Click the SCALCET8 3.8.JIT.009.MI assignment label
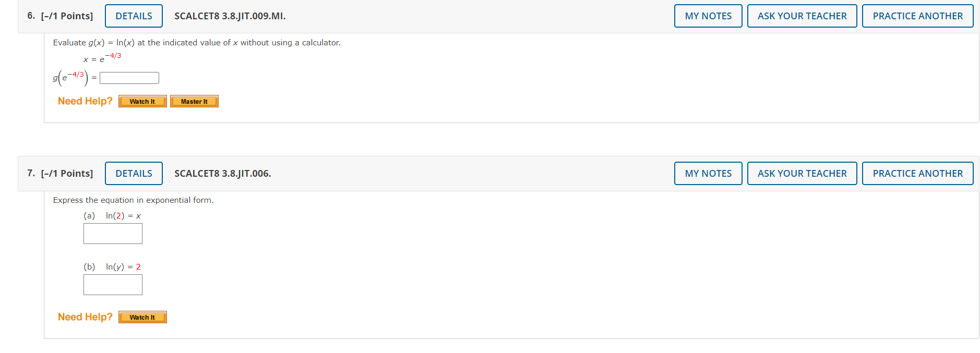 [230, 16]
